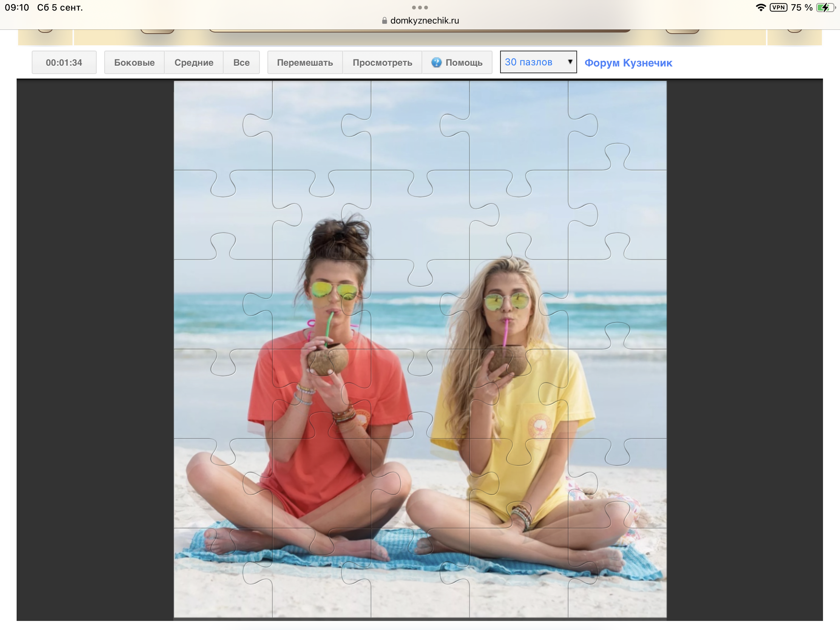
Task: Click the 00:01:34 timer display
Action: tap(64, 62)
